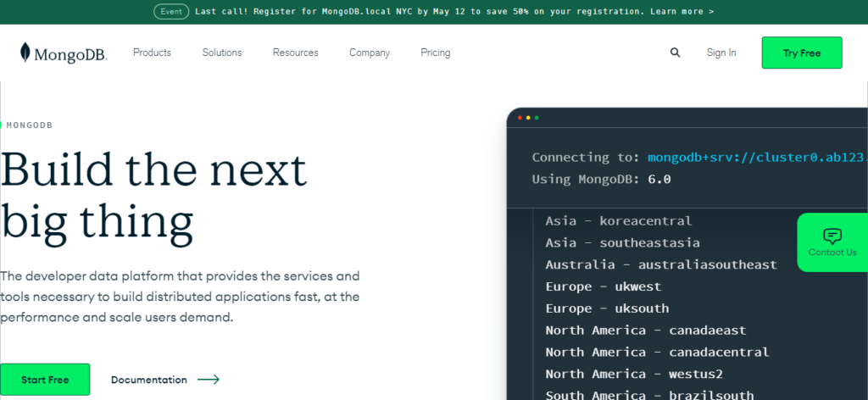Select Asia - southeastasia in the terminal
The height and width of the screenshot is (400, 868).
point(622,243)
